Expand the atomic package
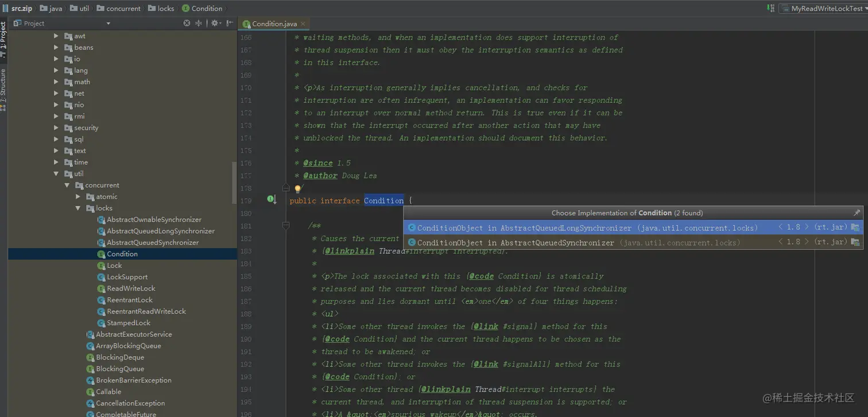 coord(78,196)
